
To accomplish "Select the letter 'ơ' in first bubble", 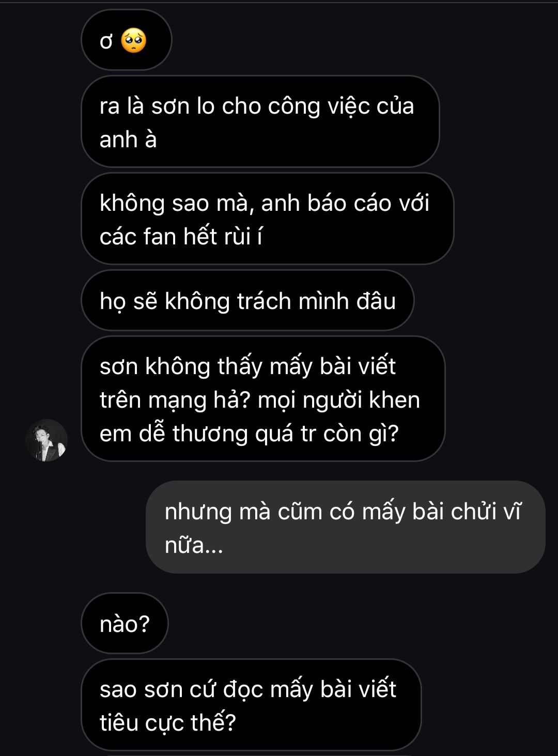I will tap(106, 41).
